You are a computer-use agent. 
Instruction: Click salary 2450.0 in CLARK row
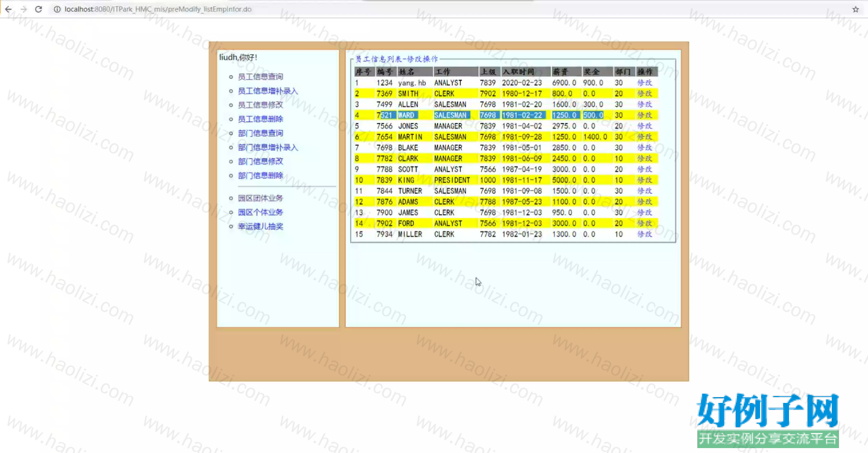(564, 159)
